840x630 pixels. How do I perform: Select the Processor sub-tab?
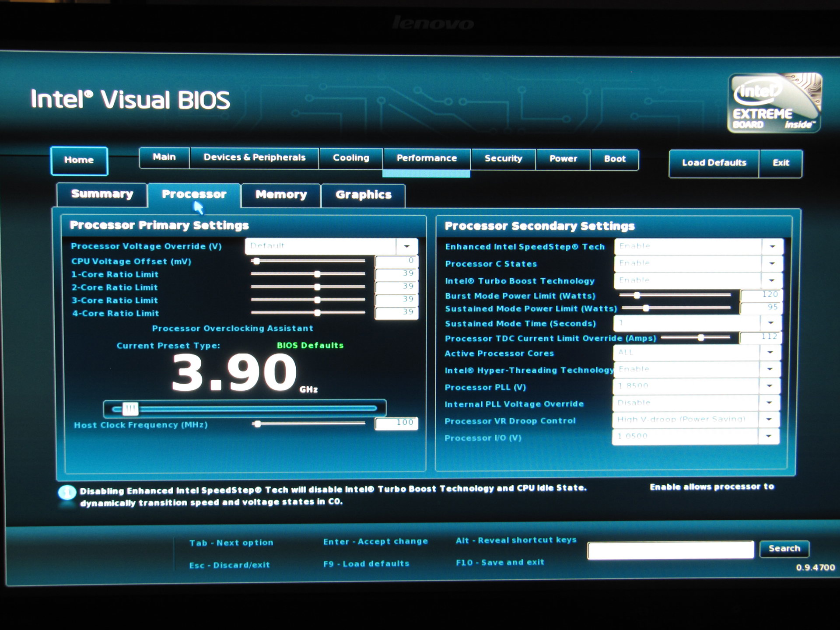coord(194,195)
